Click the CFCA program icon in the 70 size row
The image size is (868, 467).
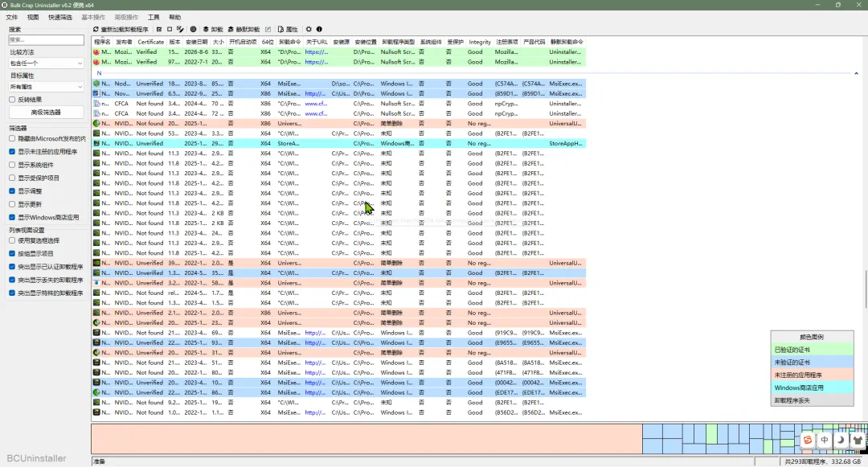pyautogui.click(x=96, y=104)
